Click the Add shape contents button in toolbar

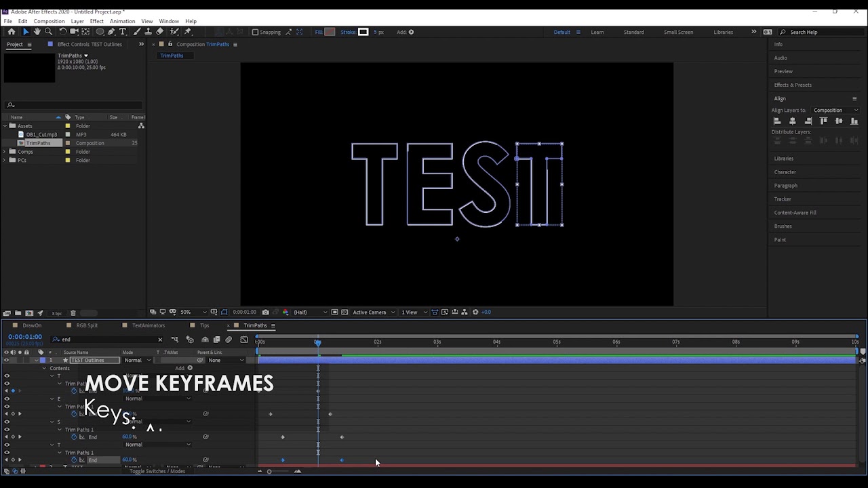pos(411,32)
